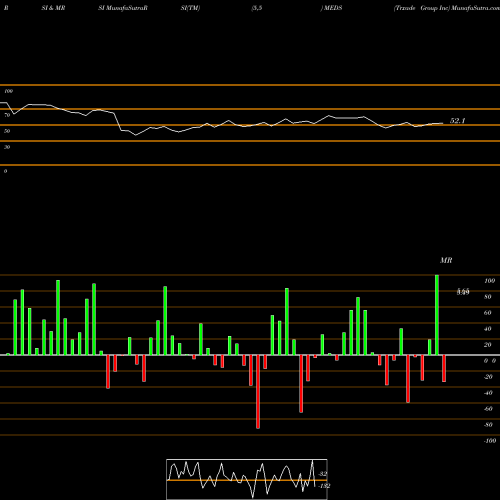
Task: Click the -132 value in the mini chart
Action: pos(324,486)
